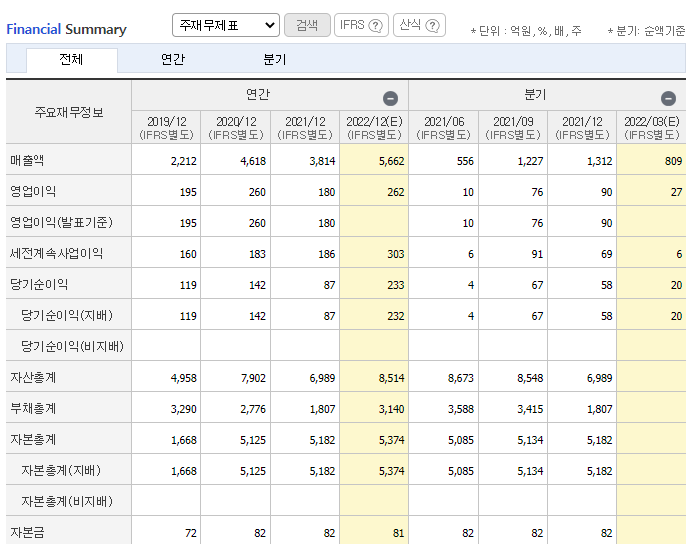Click the 당기순이익 row label
Viewport: 694px width, 544px height.
point(39,284)
